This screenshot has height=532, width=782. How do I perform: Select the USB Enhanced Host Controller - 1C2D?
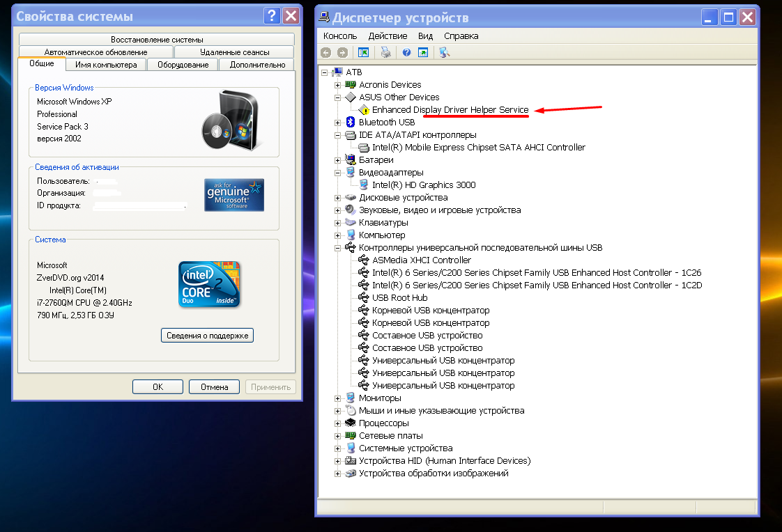pos(537,285)
